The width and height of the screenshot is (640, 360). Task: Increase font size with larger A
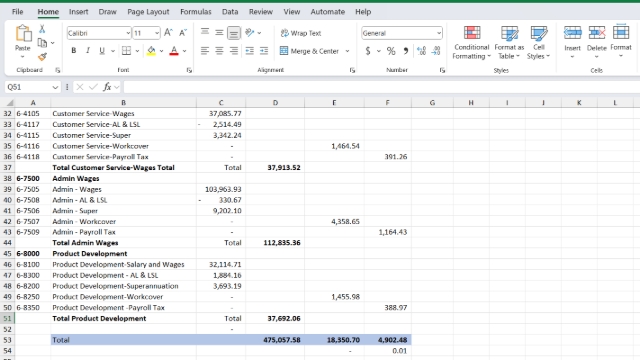pyautogui.click(x=168, y=33)
